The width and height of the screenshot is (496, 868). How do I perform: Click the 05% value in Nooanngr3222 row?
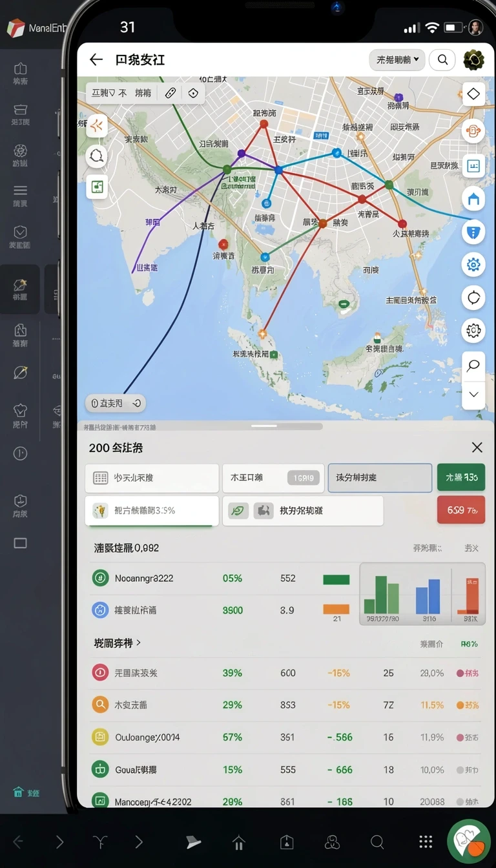point(232,579)
